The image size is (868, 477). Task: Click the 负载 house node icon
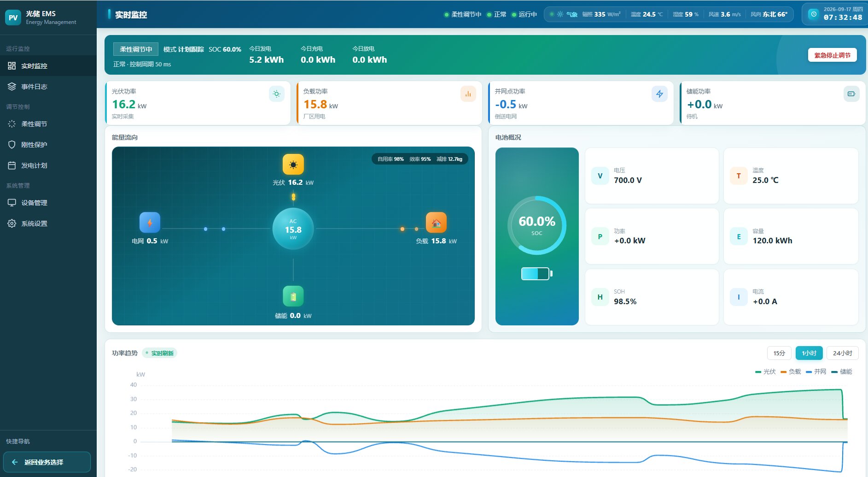[x=436, y=223]
